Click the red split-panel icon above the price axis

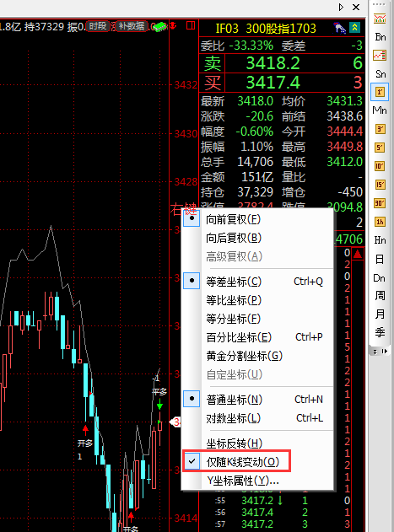191,25
